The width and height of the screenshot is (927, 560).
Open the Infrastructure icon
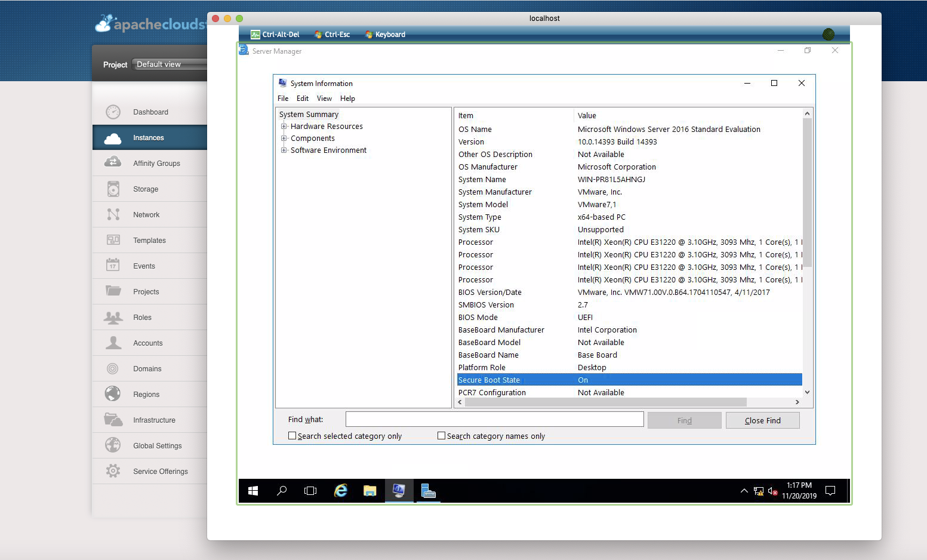pyautogui.click(x=113, y=419)
